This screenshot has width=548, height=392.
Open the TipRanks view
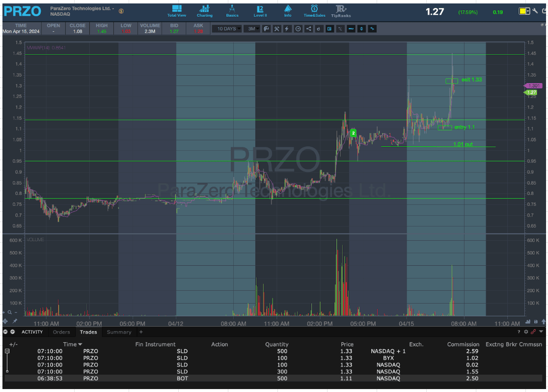tap(341, 11)
